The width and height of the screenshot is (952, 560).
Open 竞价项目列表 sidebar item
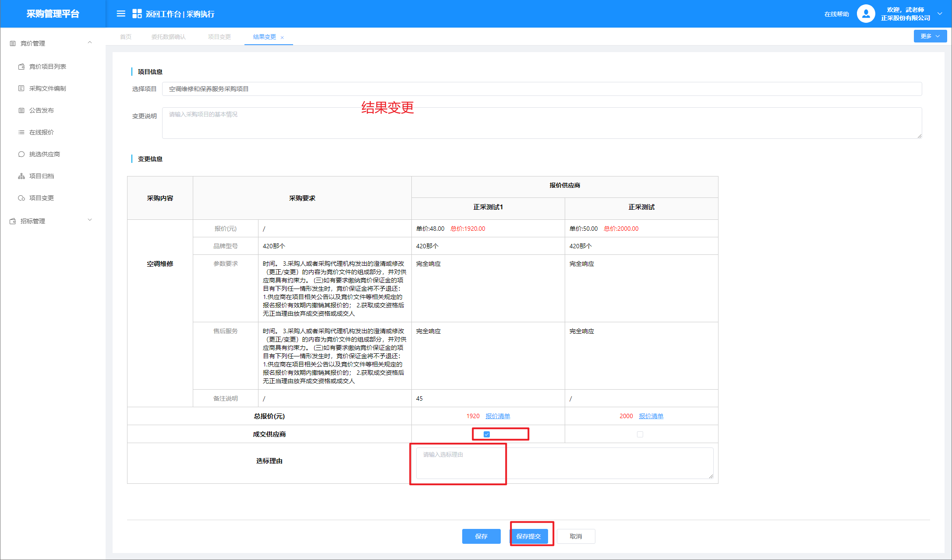(47, 67)
